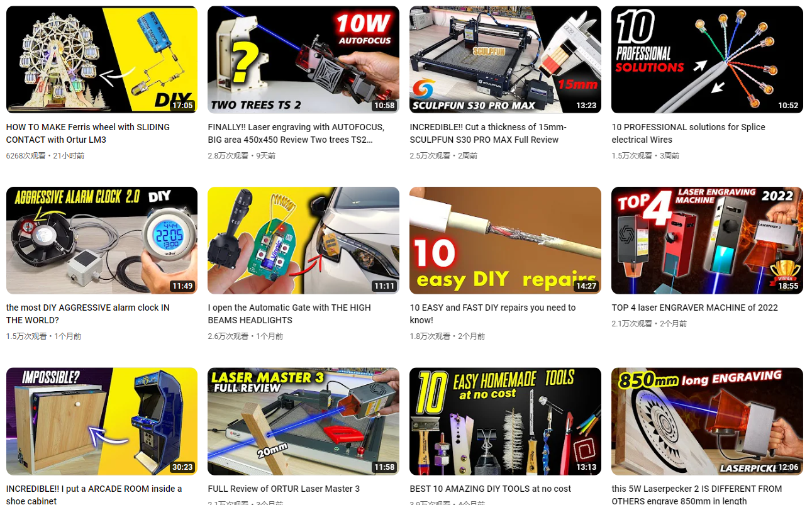812x505 pixels.
Task: Open the automatic gate headlights video thumbnail
Action: click(303, 240)
